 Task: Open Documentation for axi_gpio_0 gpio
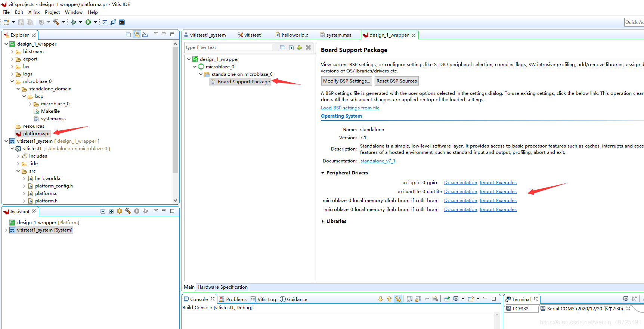tap(461, 183)
